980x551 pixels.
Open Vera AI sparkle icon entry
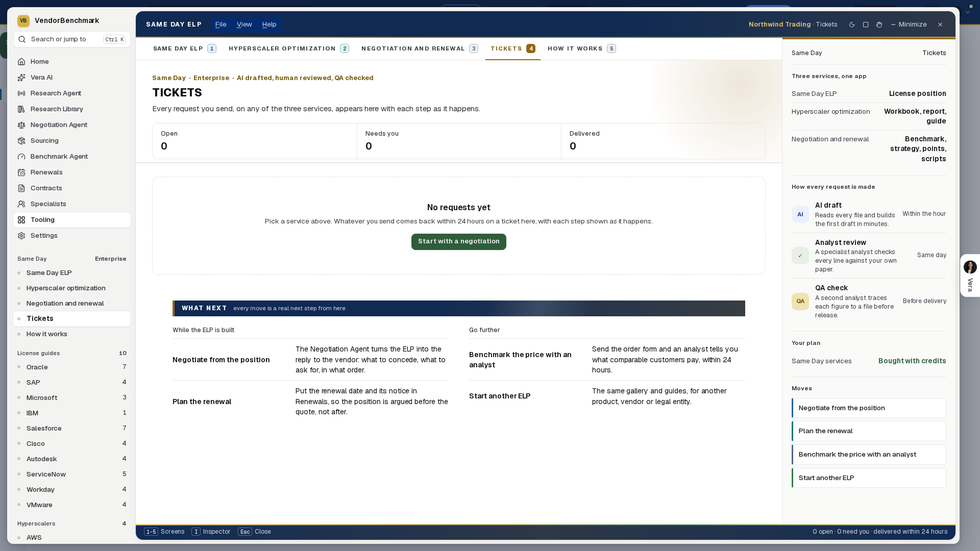[71, 78]
